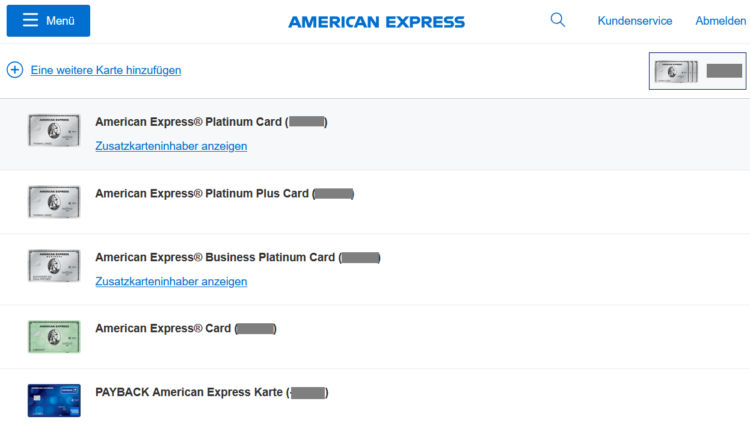Open the Menü hamburger button

(48, 21)
